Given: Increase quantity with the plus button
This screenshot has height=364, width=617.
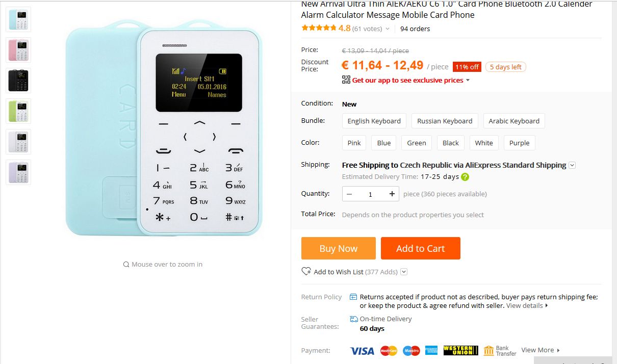Looking at the screenshot, I should [x=392, y=194].
